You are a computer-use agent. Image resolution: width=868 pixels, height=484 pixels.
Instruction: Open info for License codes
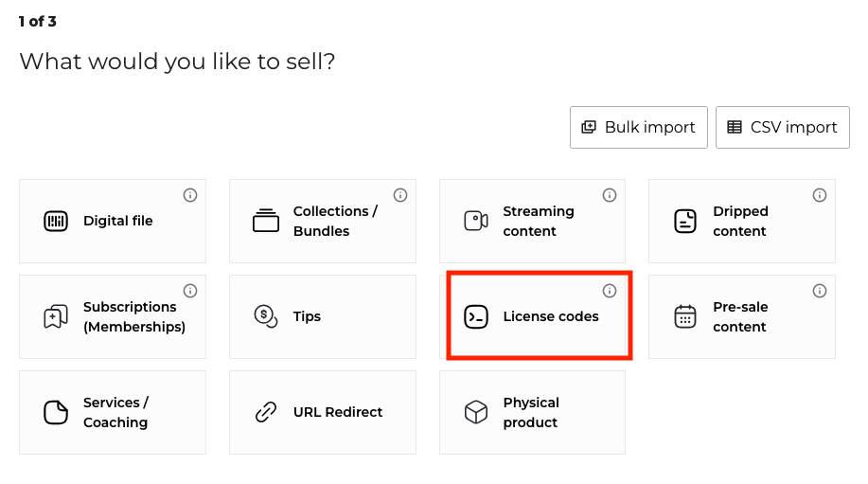pos(610,291)
